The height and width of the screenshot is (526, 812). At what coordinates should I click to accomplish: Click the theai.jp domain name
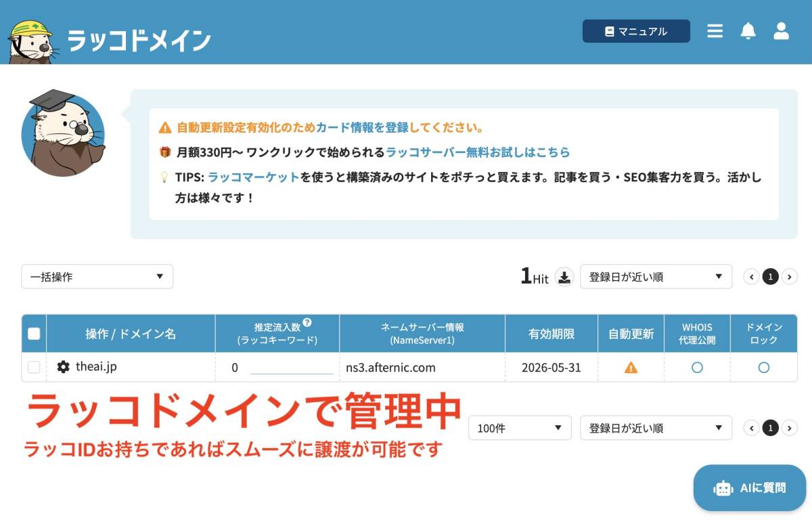pos(96,366)
